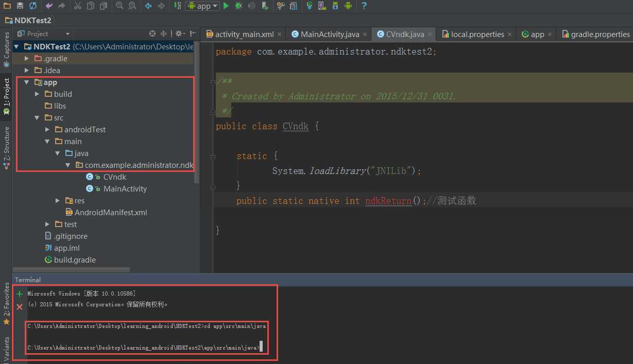Viewport: 633px width, 364px height.
Task: Click Scroll from Source target icon
Action: (x=152, y=33)
